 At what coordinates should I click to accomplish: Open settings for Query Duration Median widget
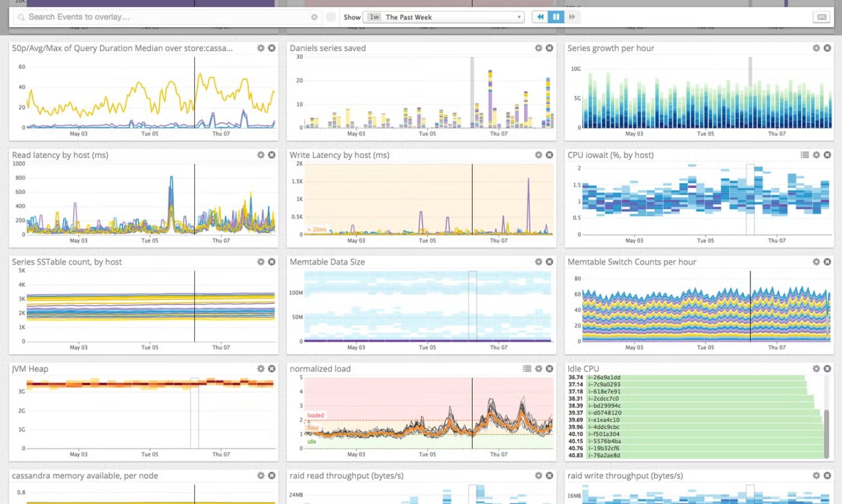pyautogui.click(x=260, y=48)
